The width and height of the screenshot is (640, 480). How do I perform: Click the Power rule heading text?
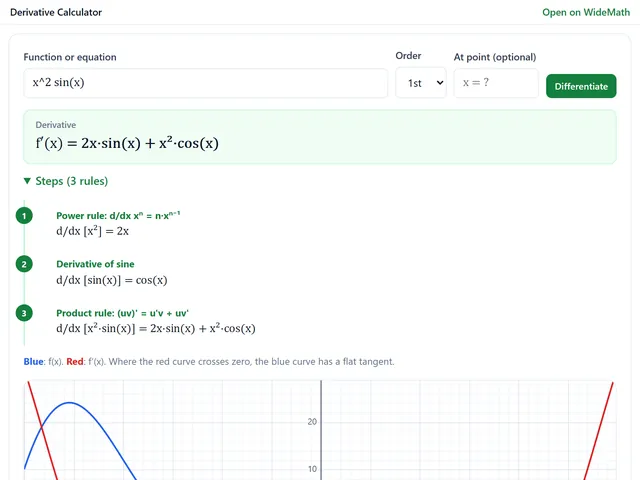pos(118,215)
